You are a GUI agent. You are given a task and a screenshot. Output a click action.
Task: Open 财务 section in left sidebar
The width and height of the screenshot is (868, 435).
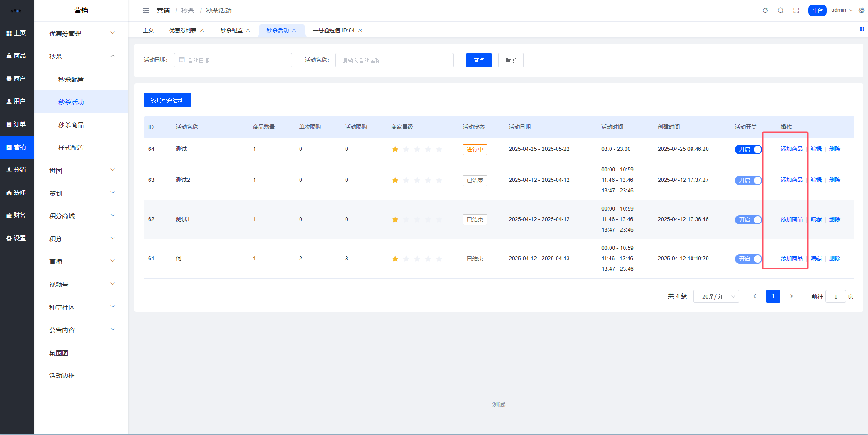tap(17, 215)
